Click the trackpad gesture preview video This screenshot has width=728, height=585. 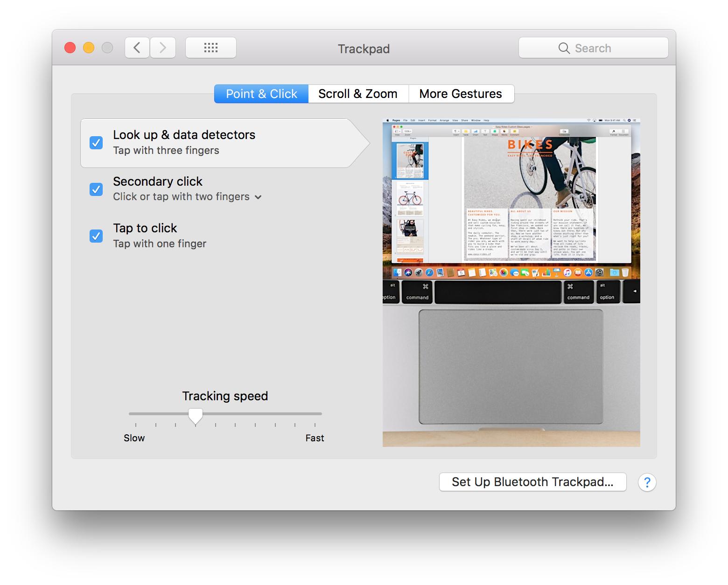click(511, 283)
